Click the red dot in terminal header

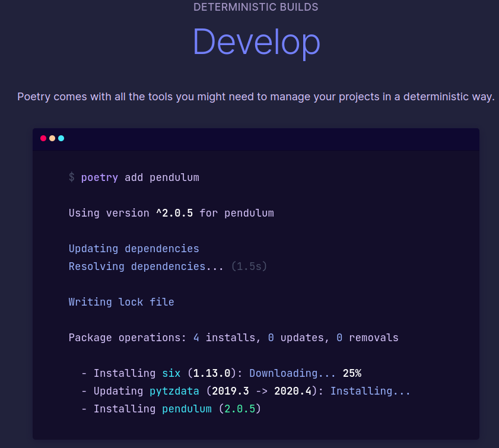pyautogui.click(x=43, y=138)
